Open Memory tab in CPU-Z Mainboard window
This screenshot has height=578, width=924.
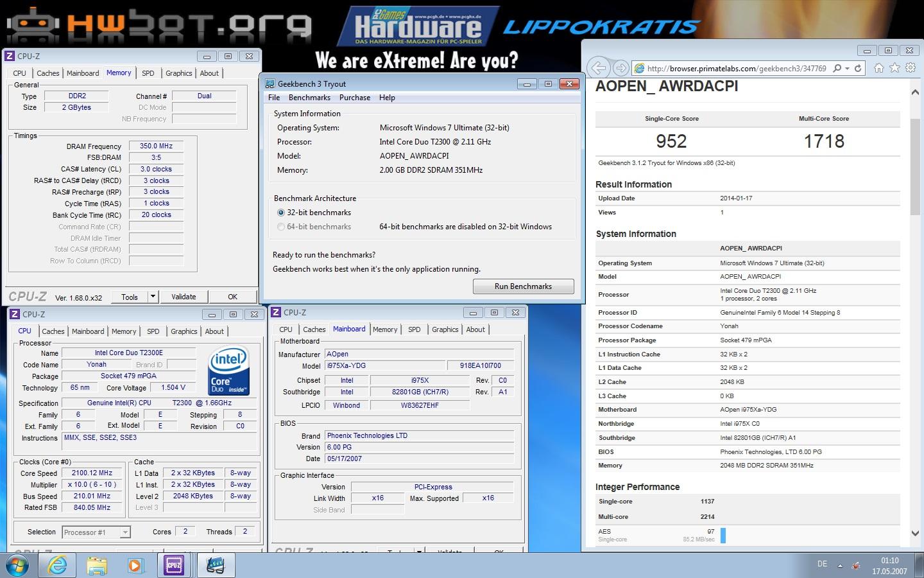coord(385,329)
